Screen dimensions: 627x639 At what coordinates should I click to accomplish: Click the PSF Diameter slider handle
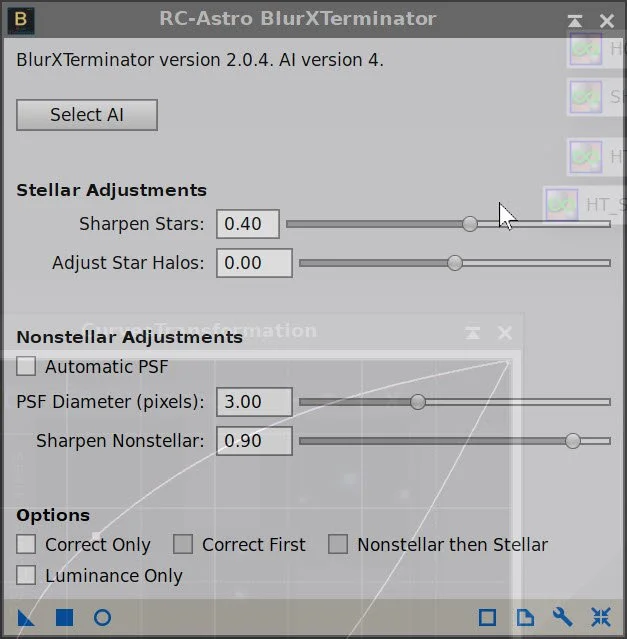[x=418, y=402]
